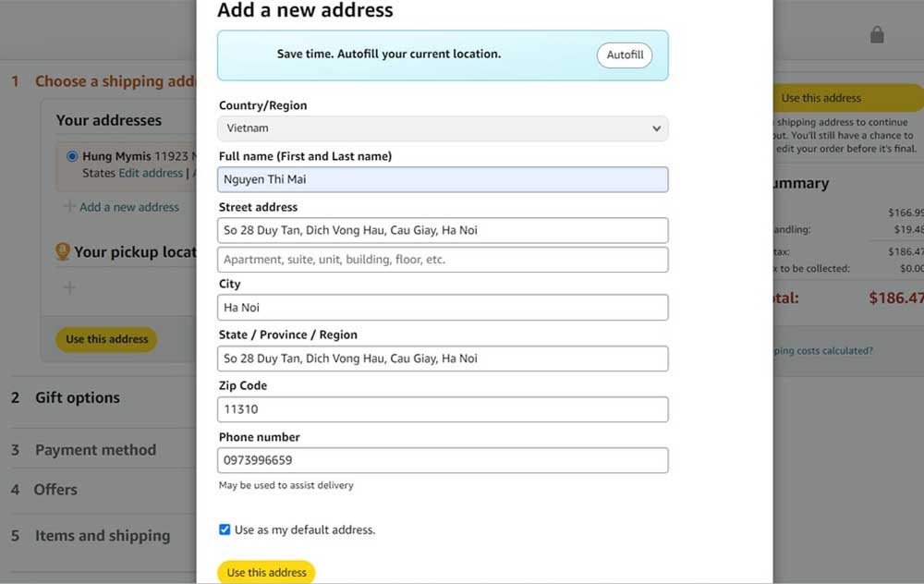Open the Offers step
This screenshot has height=584, width=924.
pos(55,490)
